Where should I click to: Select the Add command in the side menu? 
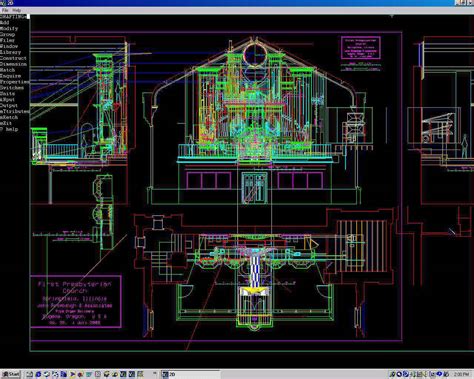[5, 23]
